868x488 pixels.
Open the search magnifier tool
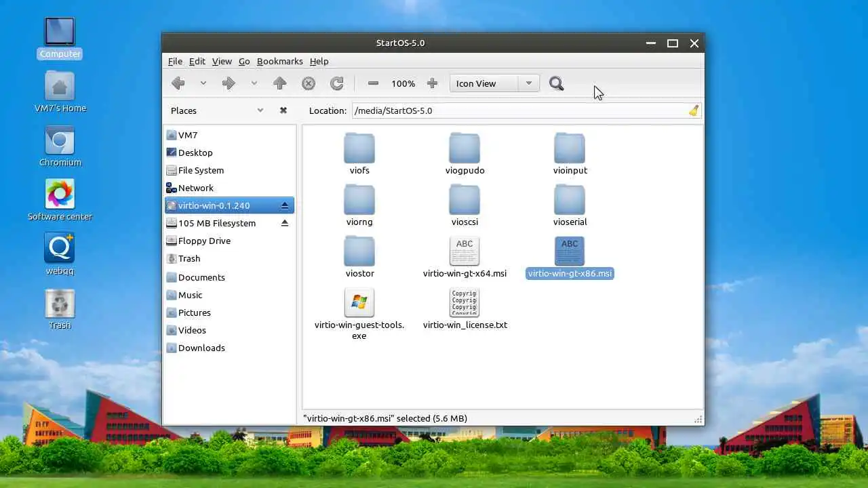coord(557,83)
